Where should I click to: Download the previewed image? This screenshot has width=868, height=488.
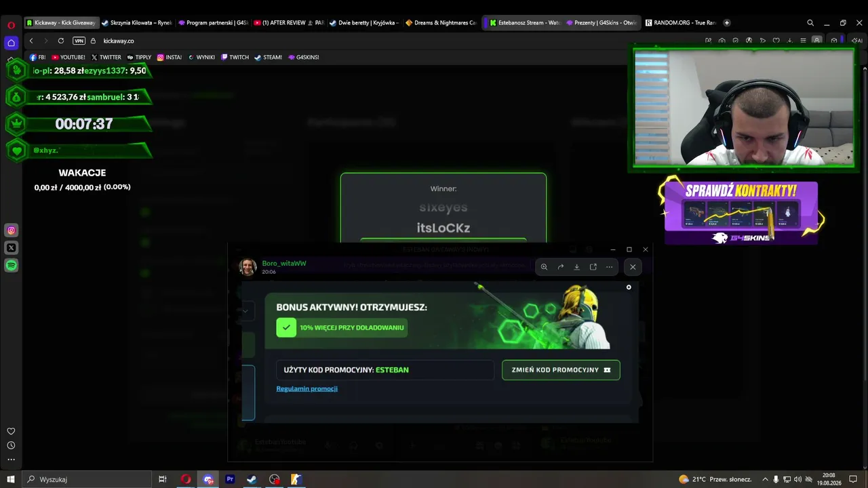click(576, 267)
